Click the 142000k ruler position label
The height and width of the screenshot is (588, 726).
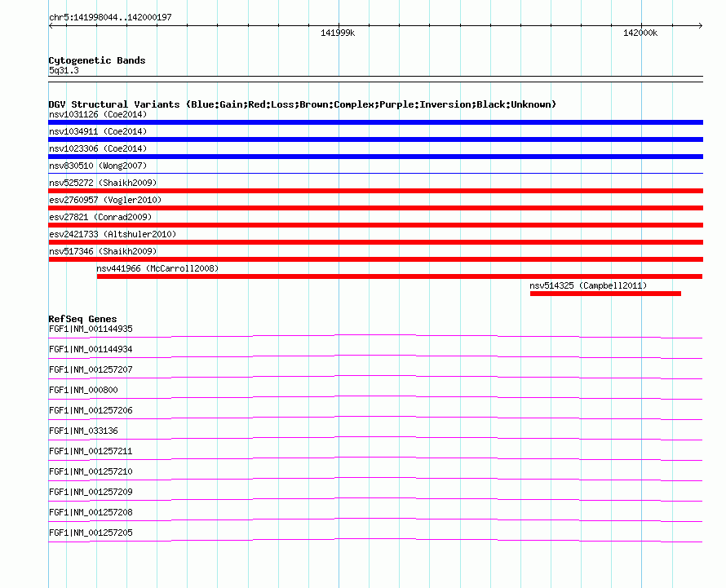click(640, 33)
